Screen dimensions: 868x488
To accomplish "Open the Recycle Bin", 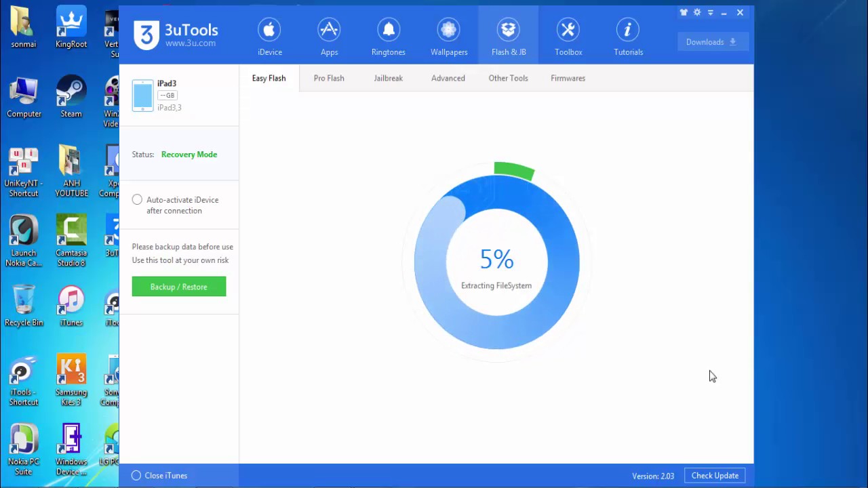I will (24, 306).
